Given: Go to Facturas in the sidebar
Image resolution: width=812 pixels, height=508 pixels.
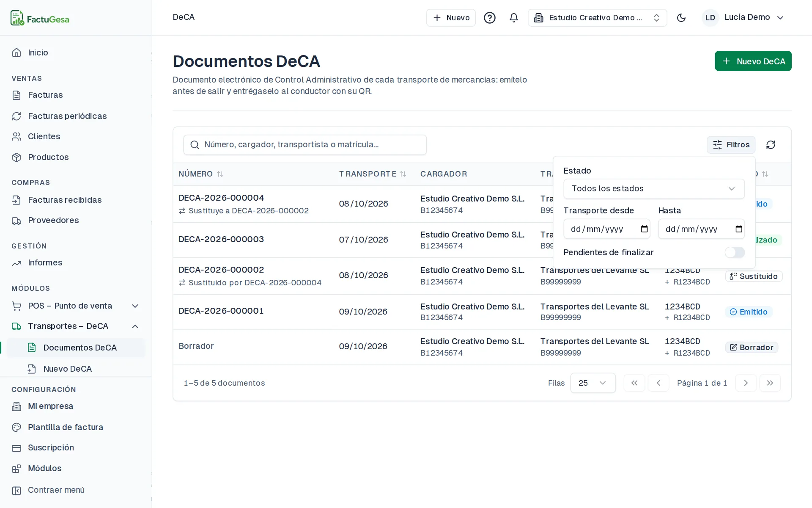Looking at the screenshot, I should coord(76,95).
